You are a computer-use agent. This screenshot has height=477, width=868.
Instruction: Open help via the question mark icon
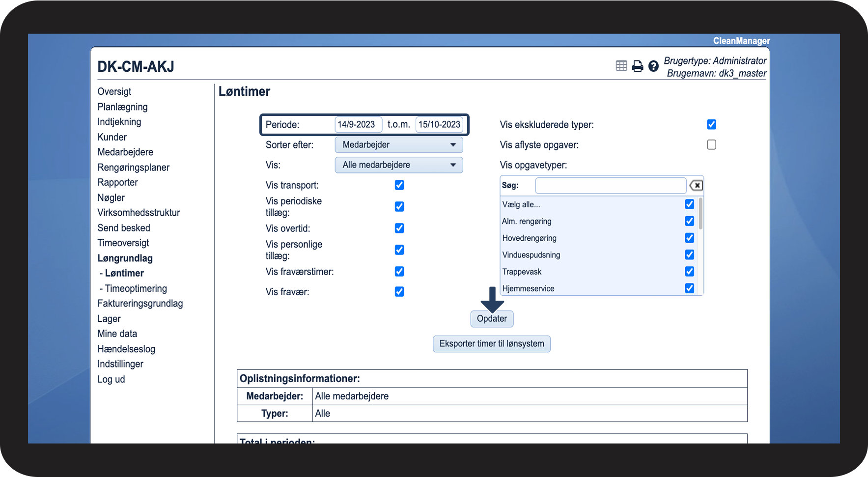pyautogui.click(x=653, y=66)
